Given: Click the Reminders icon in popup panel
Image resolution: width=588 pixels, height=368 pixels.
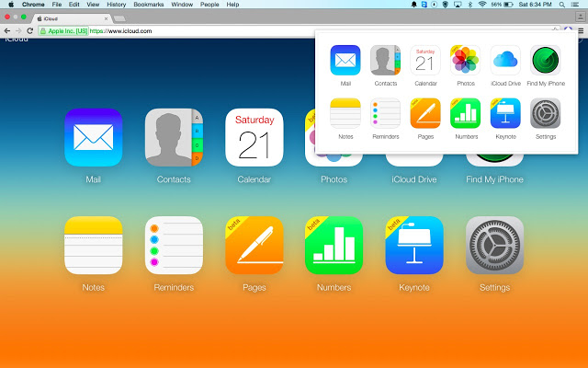Looking at the screenshot, I should pos(386,113).
